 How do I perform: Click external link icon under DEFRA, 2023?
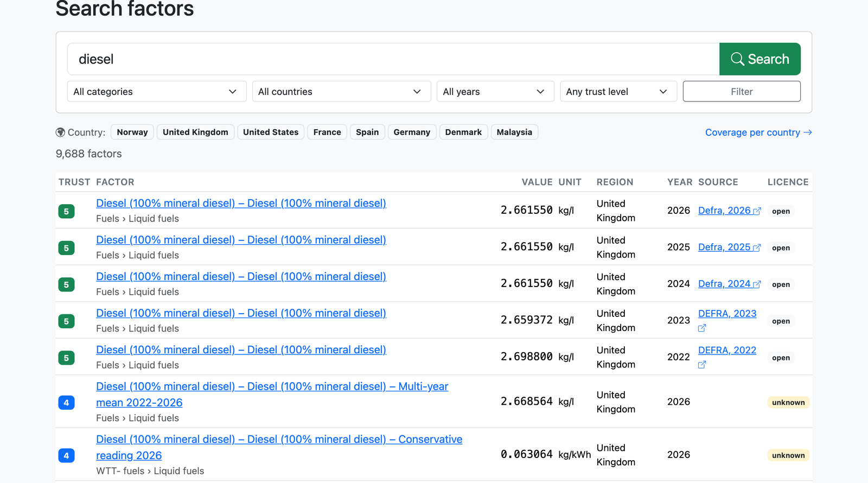(x=702, y=328)
